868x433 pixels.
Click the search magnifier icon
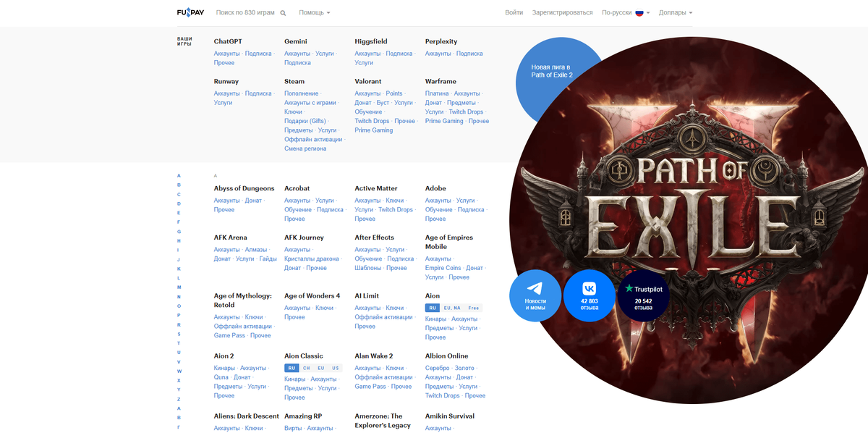(283, 13)
